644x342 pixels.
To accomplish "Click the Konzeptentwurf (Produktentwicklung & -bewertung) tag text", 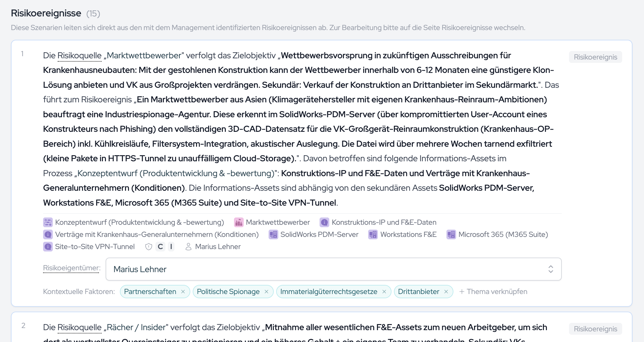I will (x=140, y=222).
